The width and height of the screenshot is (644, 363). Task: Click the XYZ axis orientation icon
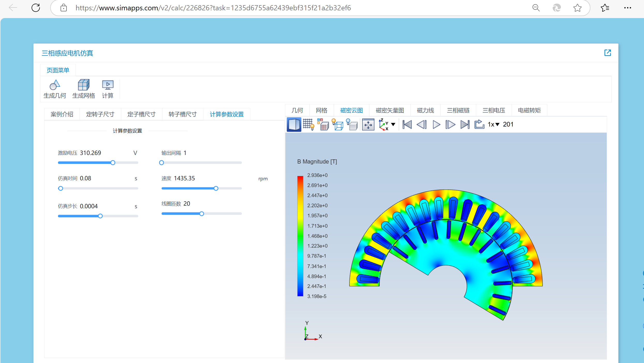[x=383, y=125]
